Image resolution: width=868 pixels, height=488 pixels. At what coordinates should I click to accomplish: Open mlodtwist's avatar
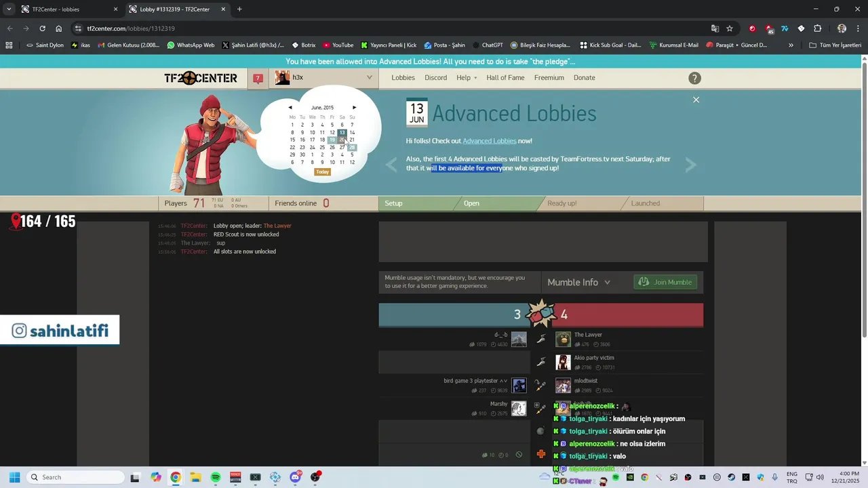coord(563,386)
